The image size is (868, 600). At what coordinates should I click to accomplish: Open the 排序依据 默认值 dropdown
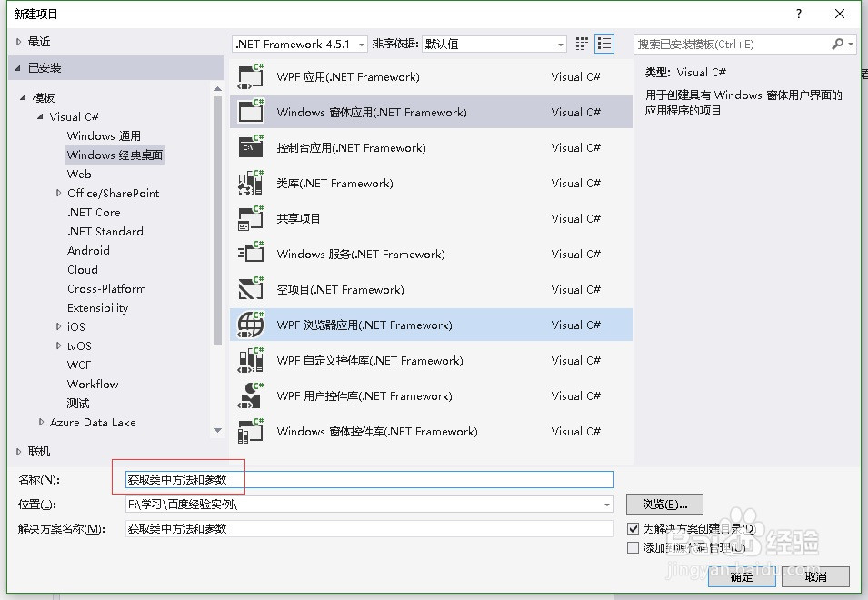point(564,43)
